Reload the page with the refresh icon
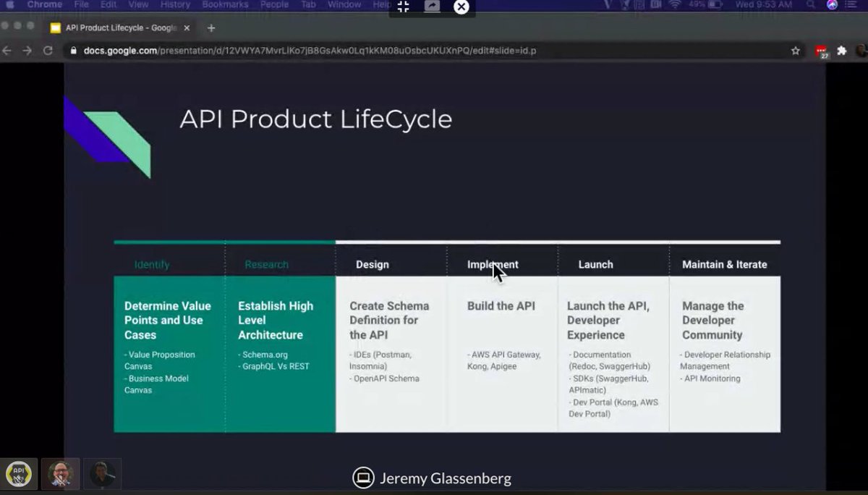 pyautogui.click(x=48, y=51)
